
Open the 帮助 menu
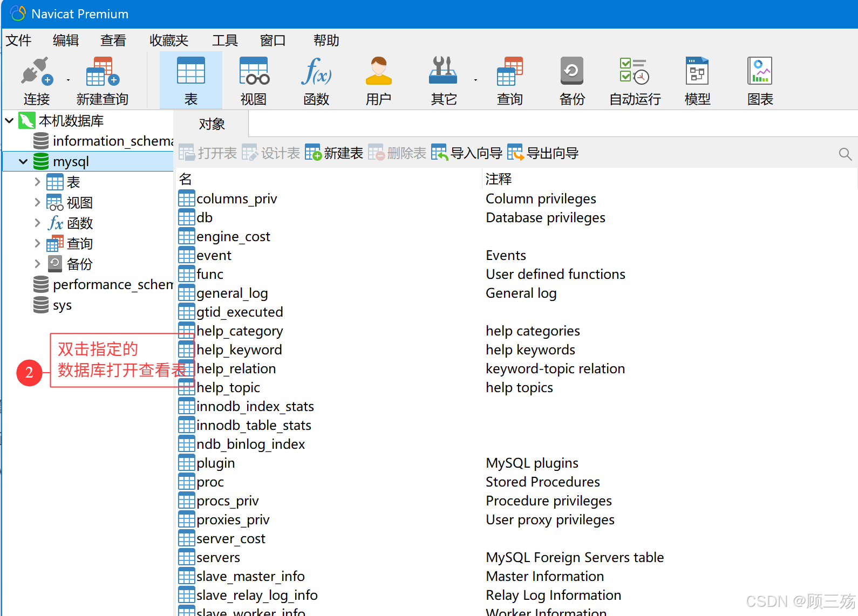326,40
